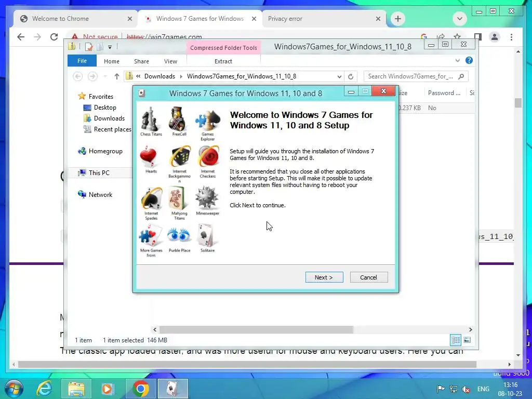The height and width of the screenshot is (399, 532).
Task: Click the Purble Place eyes icon
Action: pos(179,235)
